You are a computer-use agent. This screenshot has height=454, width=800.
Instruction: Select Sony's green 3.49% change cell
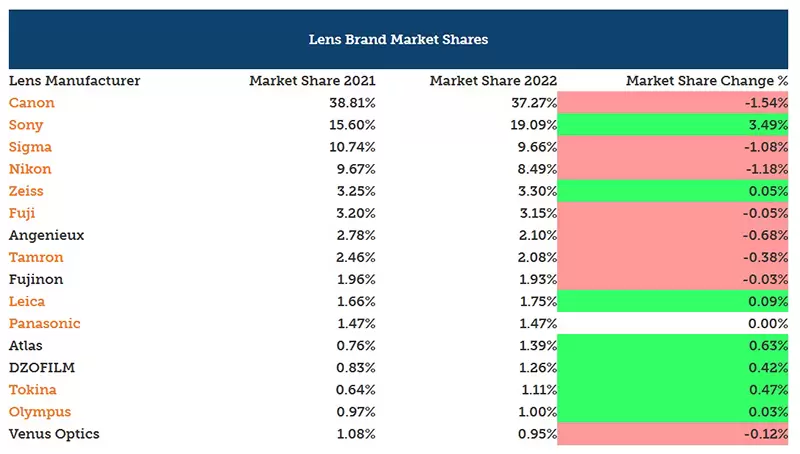pos(673,125)
